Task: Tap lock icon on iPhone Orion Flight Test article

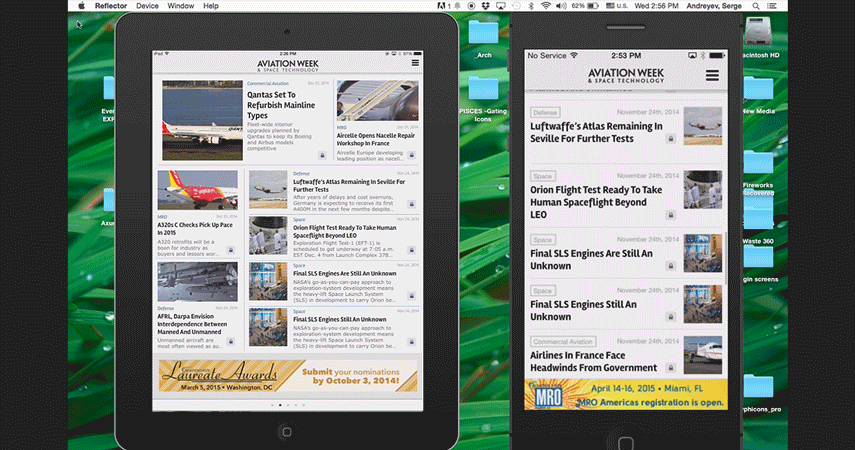Action: tap(671, 215)
